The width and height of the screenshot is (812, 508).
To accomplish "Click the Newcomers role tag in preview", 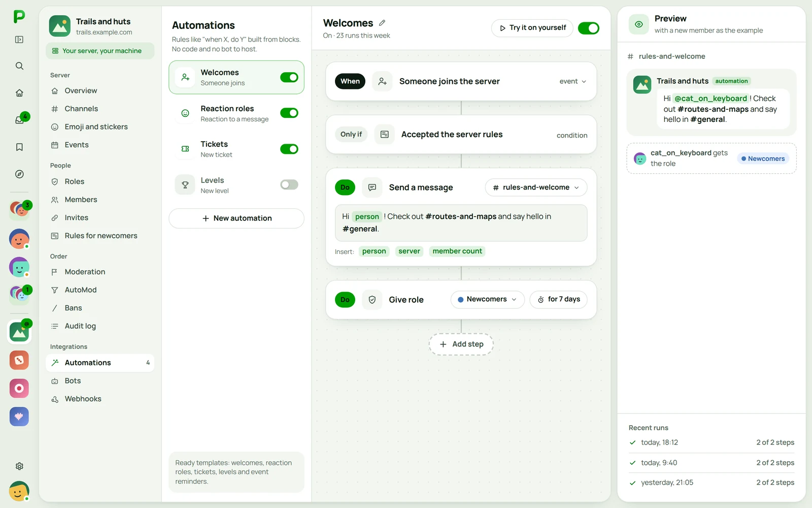I will pos(763,159).
